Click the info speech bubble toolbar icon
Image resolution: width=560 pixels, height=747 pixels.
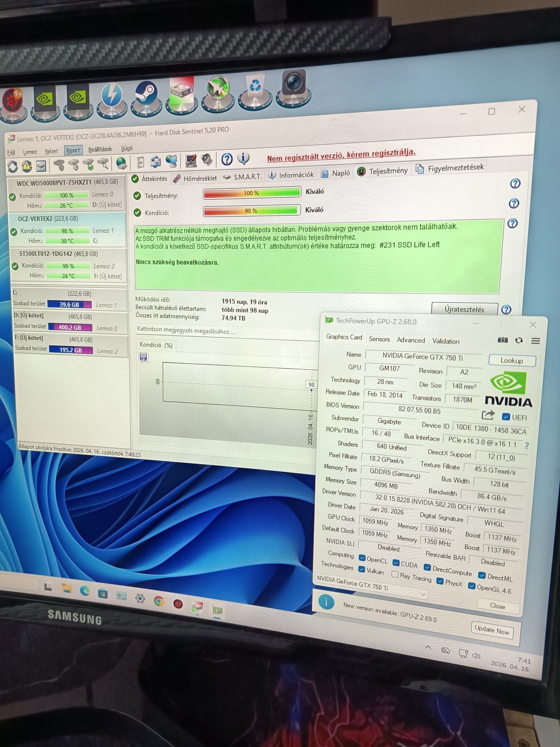[x=243, y=158]
